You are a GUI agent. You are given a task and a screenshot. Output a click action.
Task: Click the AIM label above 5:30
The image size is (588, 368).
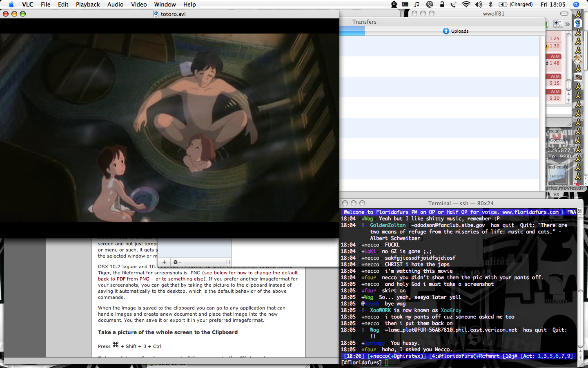pyautogui.click(x=555, y=92)
